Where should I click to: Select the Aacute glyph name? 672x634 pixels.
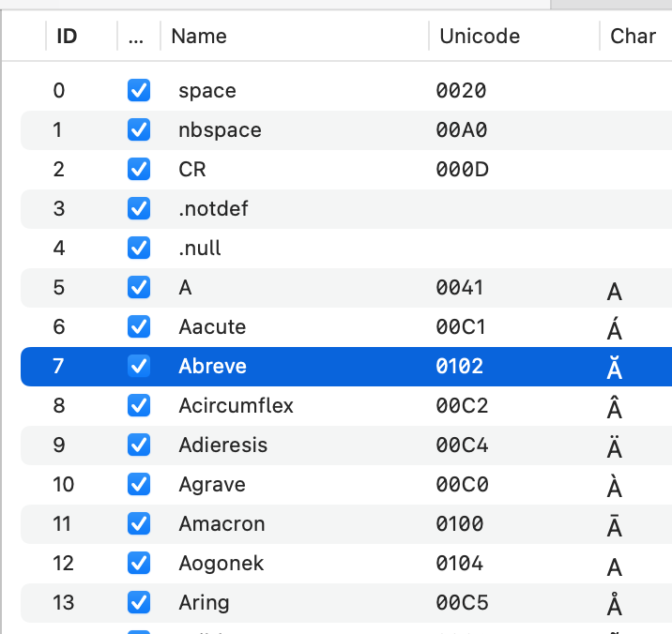[x=212, y=327]
